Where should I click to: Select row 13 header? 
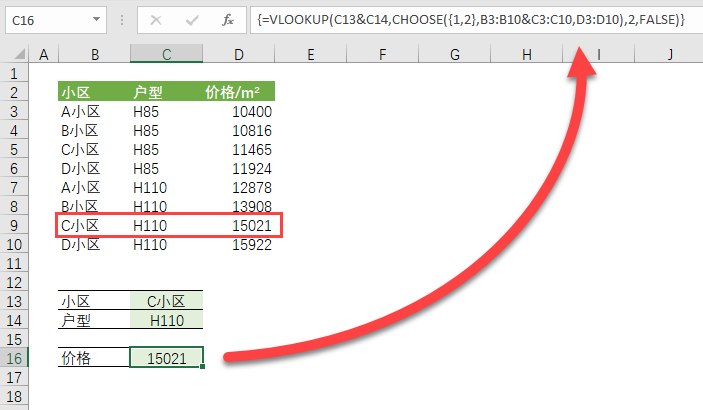click(x=14, y=301)
